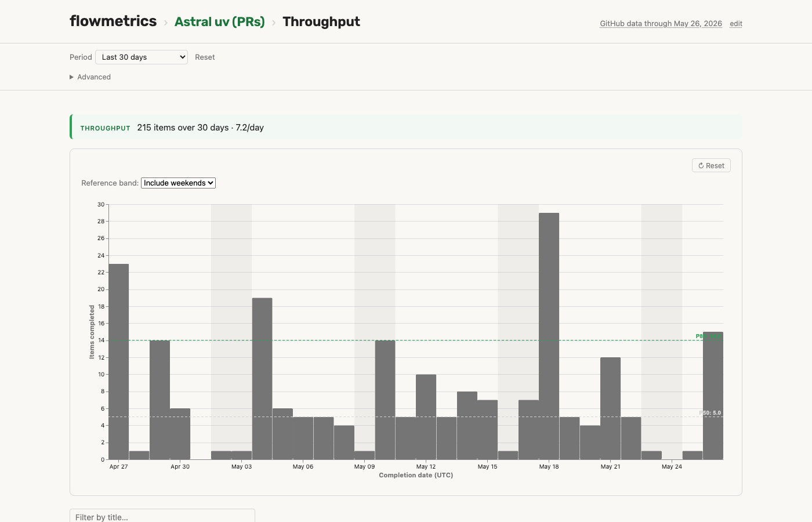Open the Reference band dropdown
The width and height of the screenshot is (812, 522).
178,183
